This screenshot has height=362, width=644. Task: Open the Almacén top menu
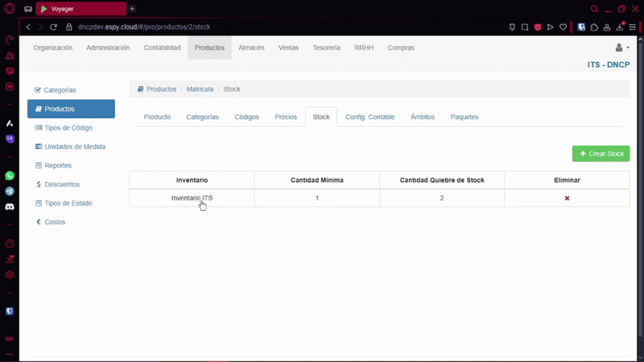251,47
